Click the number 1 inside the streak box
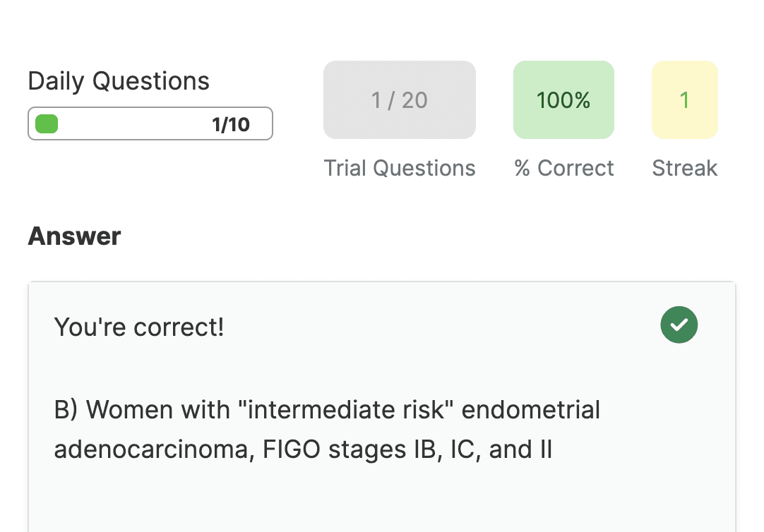 point(685,100)
